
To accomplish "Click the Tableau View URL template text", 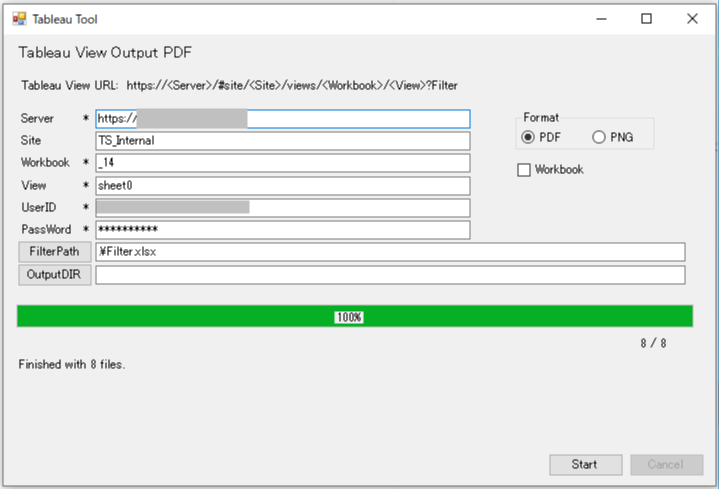I will coord(239,86).
